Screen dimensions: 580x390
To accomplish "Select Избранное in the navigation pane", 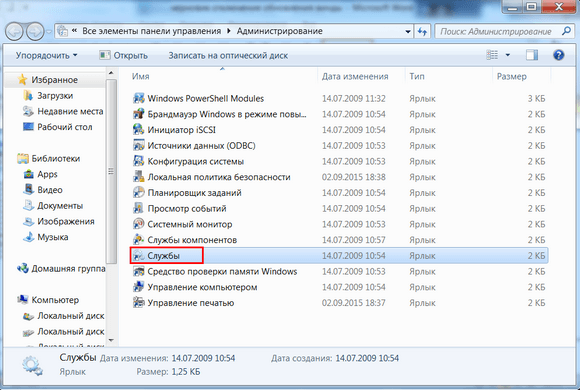I will coord(54,80).
